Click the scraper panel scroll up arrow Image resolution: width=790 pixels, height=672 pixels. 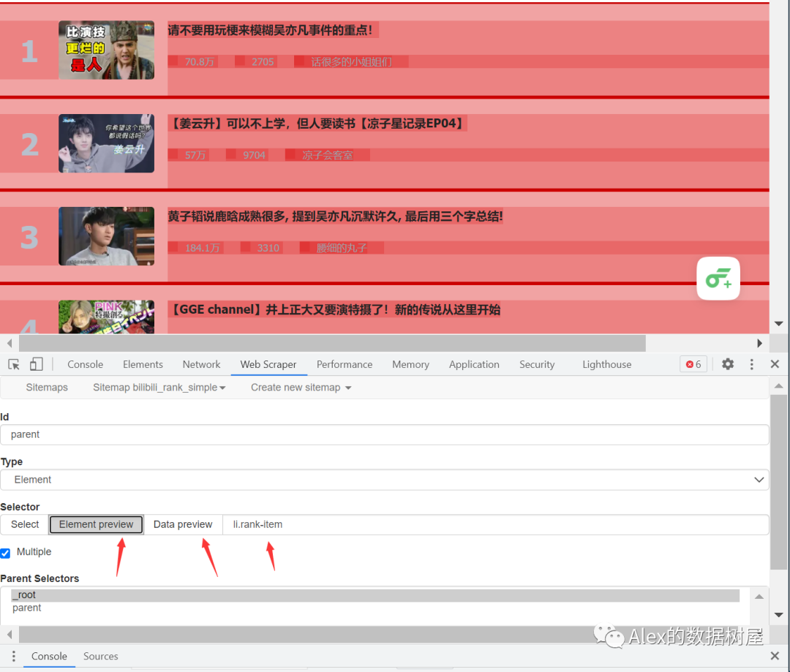click(x=779, y=386)
